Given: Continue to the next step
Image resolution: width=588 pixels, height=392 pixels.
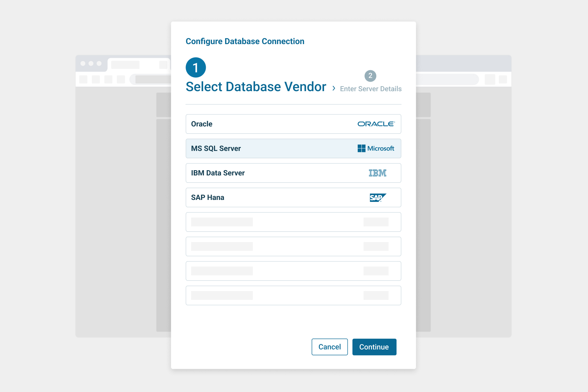Looking at the screenshot, I should pos(374,347).
